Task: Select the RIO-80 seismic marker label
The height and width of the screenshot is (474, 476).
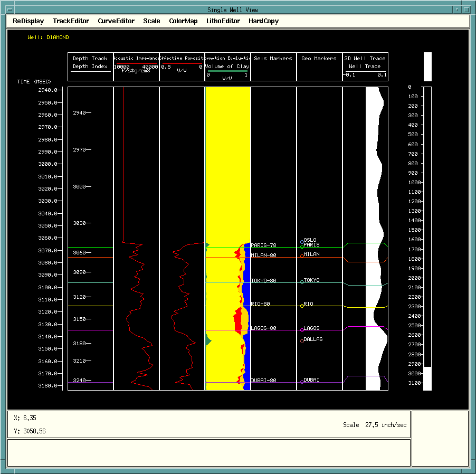Action: point(260,304)
